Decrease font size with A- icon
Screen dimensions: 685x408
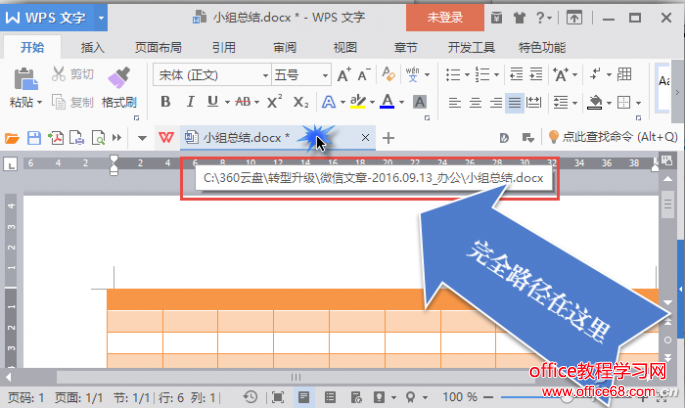(364, 75)
